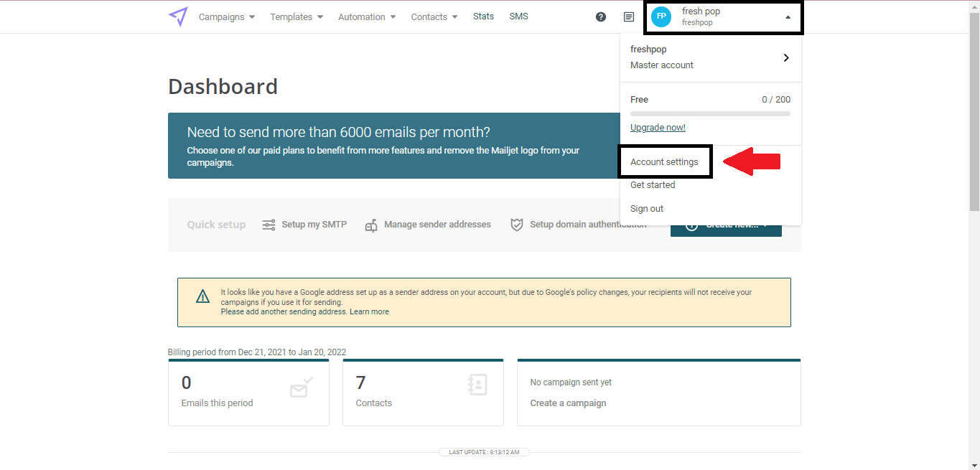Image resolution: width=980 pixels, height=470 pixels.
Task: Click the envelope icon in the Emails card
Action: click(302, 387)
